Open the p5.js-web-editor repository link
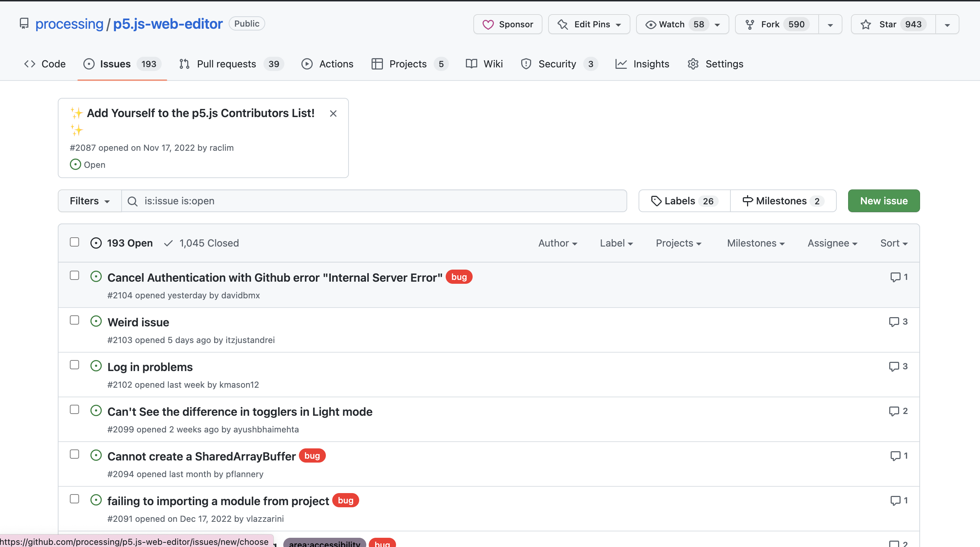 pos(168,24)
